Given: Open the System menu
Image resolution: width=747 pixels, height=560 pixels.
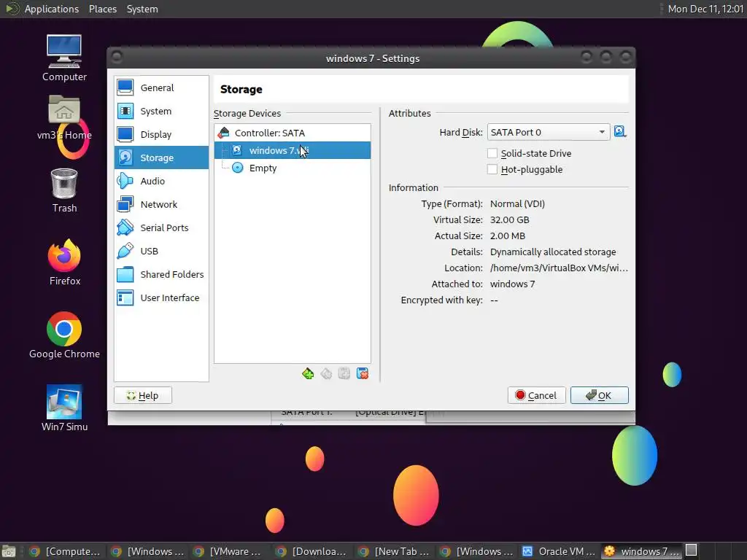Looking at the screenshot, I should coord(142,9).
